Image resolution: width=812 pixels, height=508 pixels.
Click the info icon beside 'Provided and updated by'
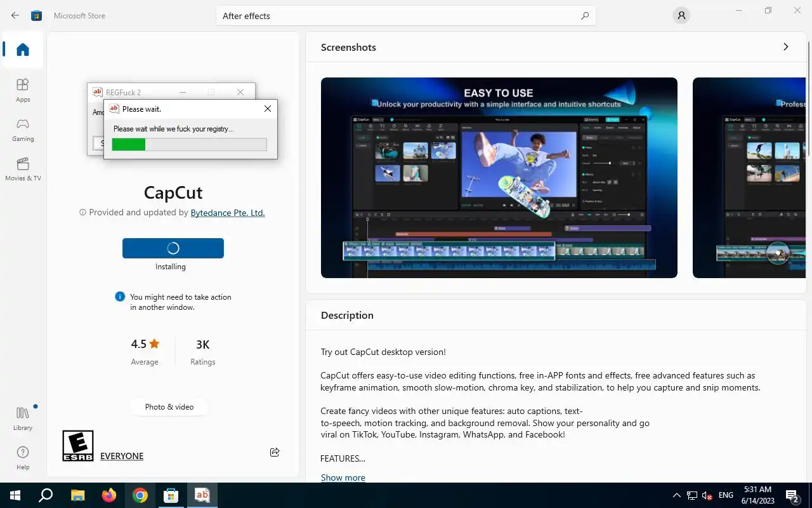82,213
